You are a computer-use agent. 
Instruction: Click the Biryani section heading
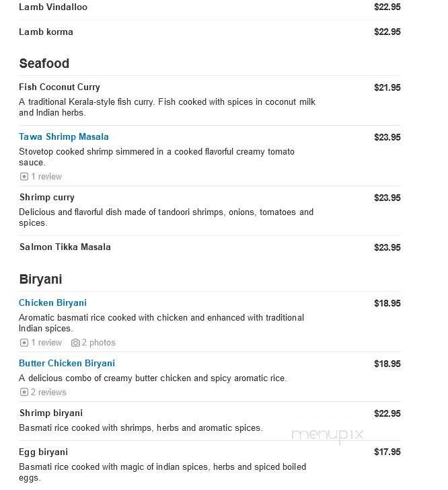(x=40, y=279)
